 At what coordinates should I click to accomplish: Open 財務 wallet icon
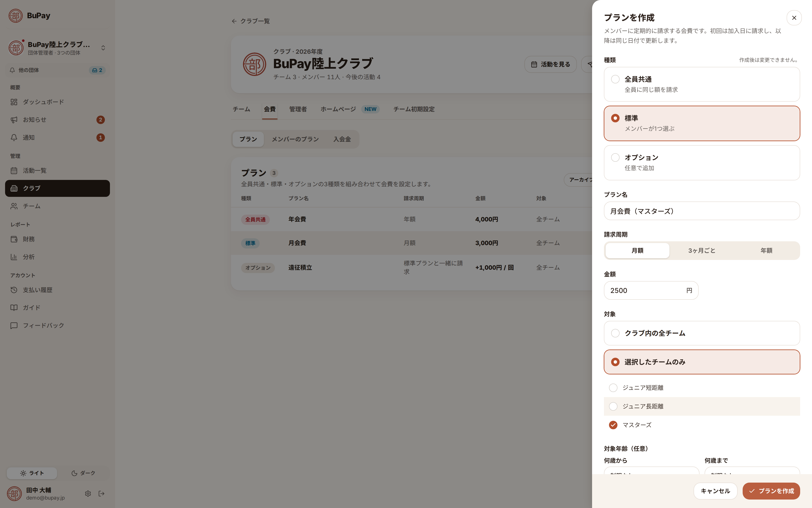click(14, 239)
